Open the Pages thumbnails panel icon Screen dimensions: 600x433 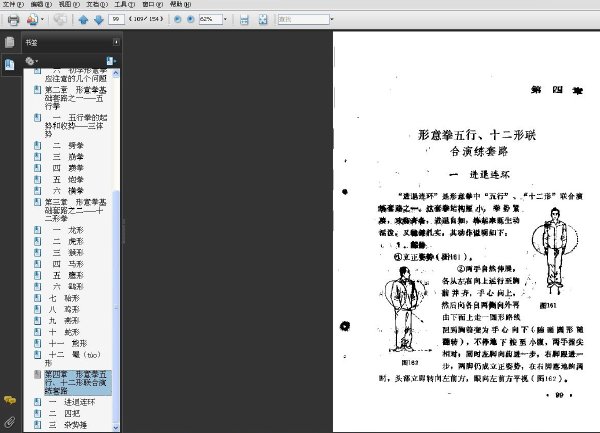click(10, 42)
